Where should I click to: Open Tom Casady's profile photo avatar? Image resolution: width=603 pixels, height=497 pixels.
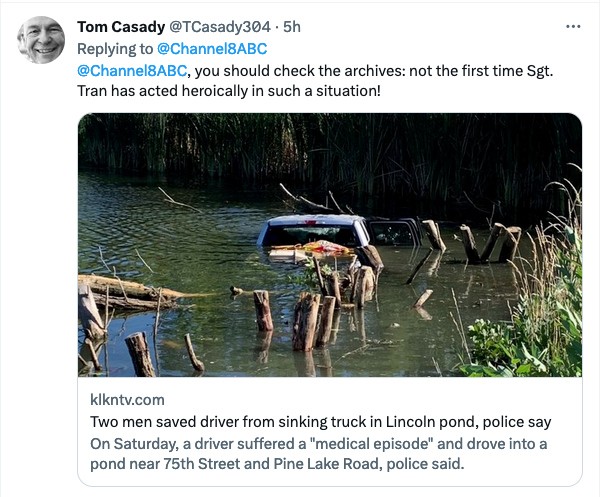coord(41,40)
